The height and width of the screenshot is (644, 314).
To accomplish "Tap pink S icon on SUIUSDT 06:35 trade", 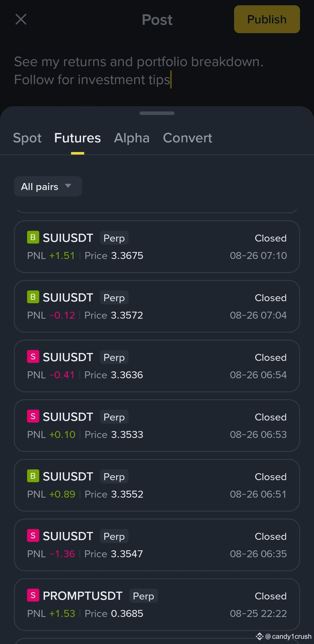I will point(33,536).
